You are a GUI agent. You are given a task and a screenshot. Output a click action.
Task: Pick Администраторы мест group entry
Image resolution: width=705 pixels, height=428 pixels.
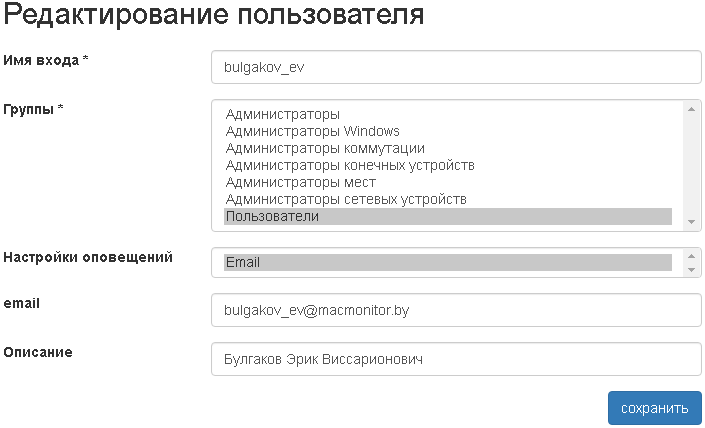[300, 182]
